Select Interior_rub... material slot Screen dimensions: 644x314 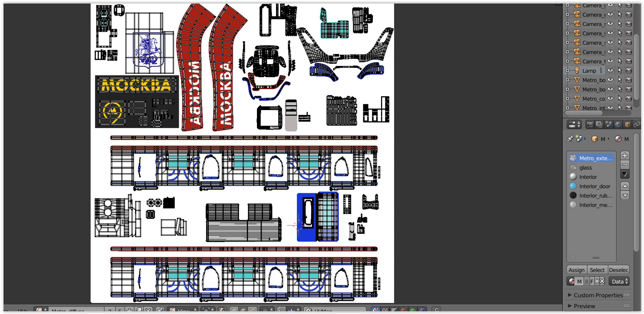tap(591, 196)
